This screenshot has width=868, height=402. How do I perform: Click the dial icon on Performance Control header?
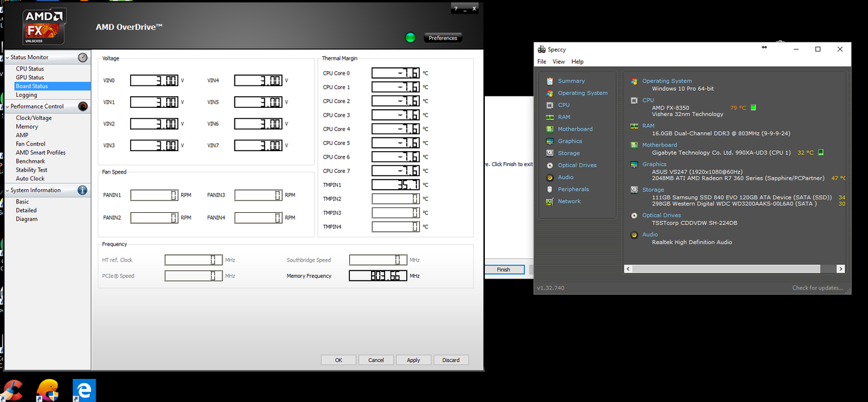[x=83, y=106]
